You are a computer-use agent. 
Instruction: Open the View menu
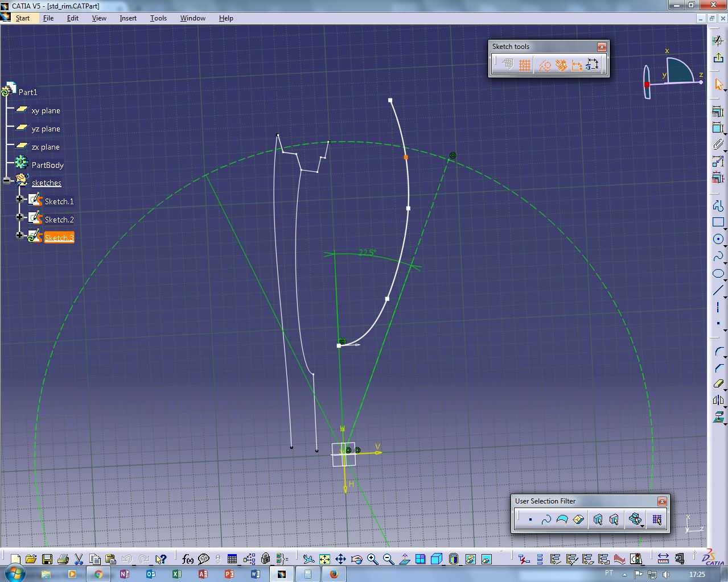pyautogui.click(x=99, y=18)
